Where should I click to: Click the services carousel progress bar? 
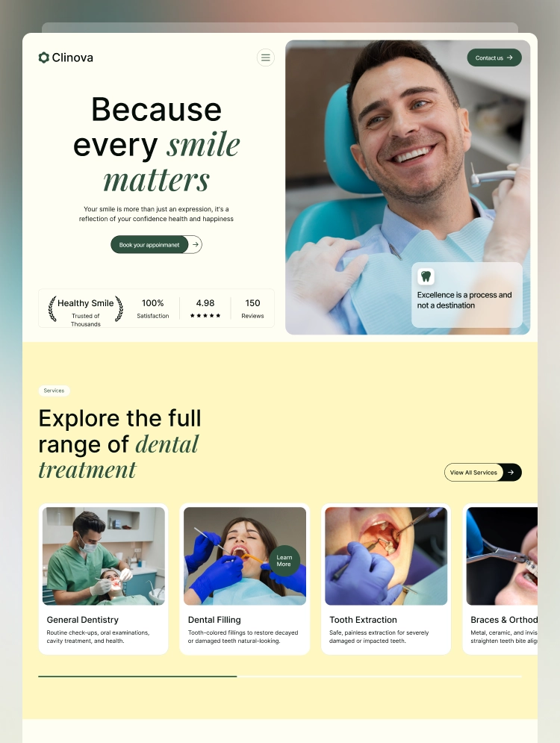tap(280, 677)
